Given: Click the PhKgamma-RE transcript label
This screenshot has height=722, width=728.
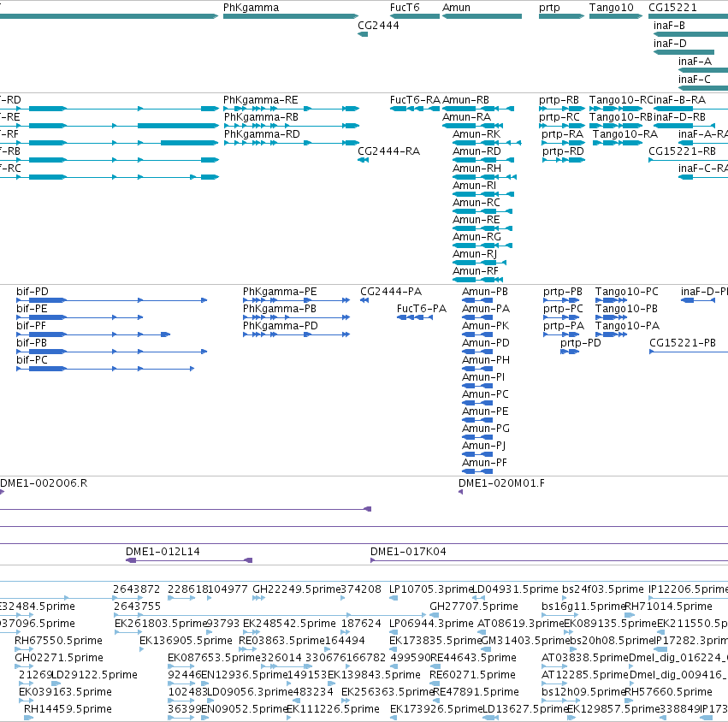Looking at the screenshot, I should 260,100.
